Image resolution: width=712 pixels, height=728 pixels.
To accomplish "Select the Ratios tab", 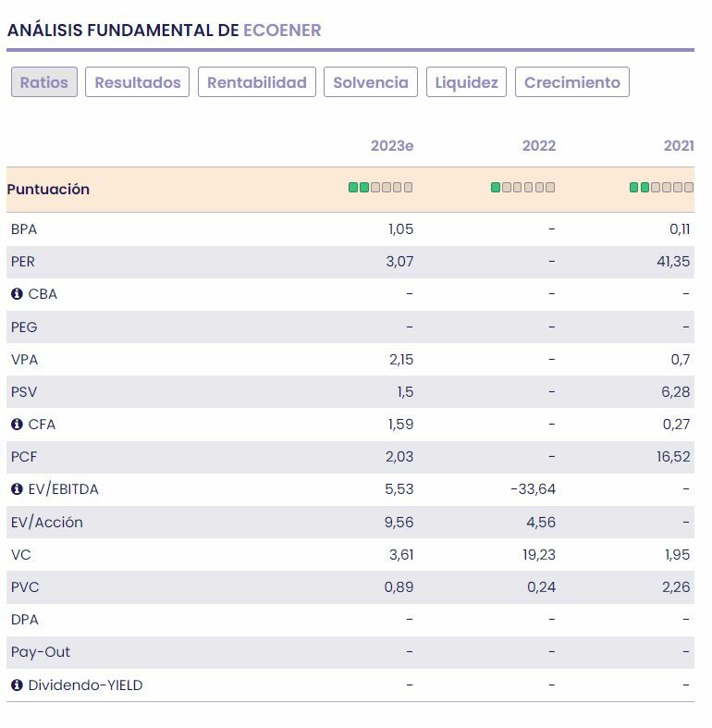I will (x=44, y=82).
